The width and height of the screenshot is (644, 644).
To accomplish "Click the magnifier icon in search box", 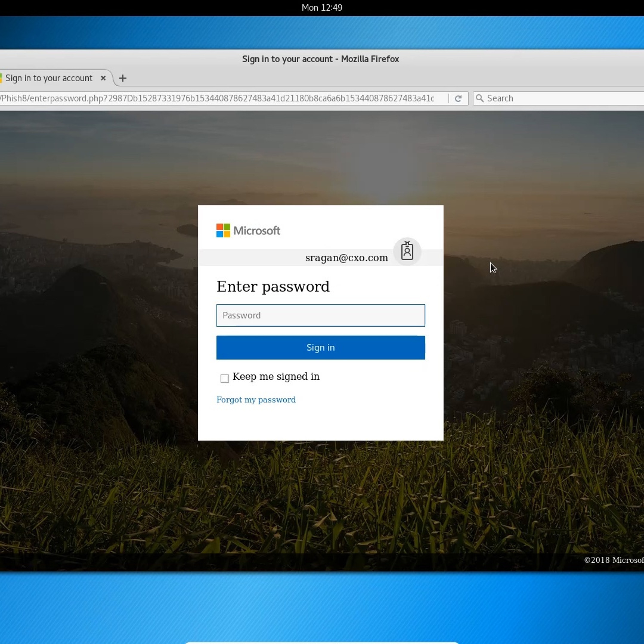I will tap(480, 98).
